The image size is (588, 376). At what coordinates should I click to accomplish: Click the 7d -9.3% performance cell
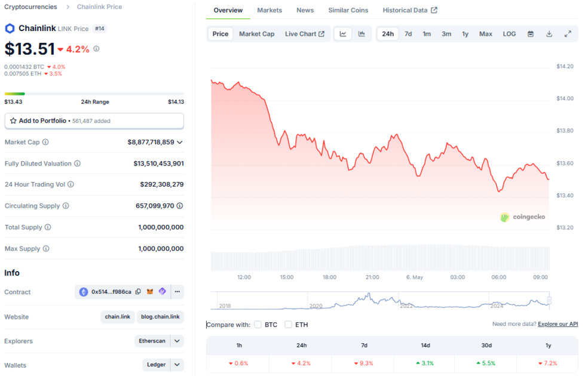[x=364, y=363]
